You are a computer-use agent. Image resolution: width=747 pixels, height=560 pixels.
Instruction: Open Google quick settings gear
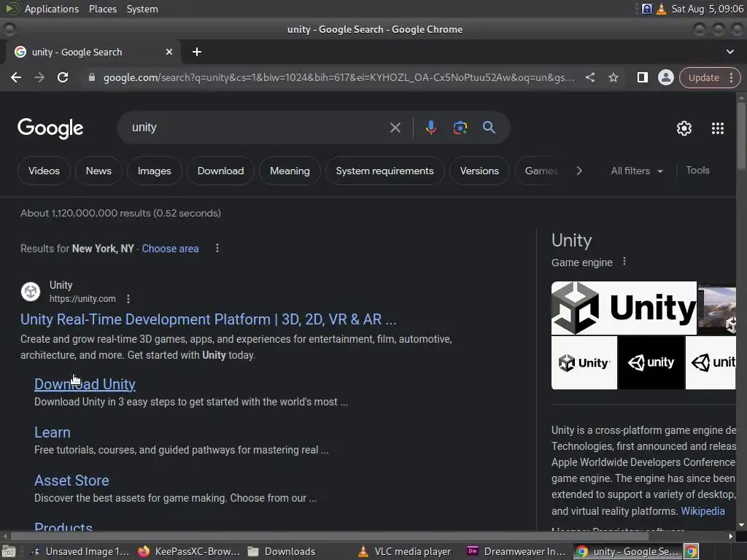tap(684, 128)
